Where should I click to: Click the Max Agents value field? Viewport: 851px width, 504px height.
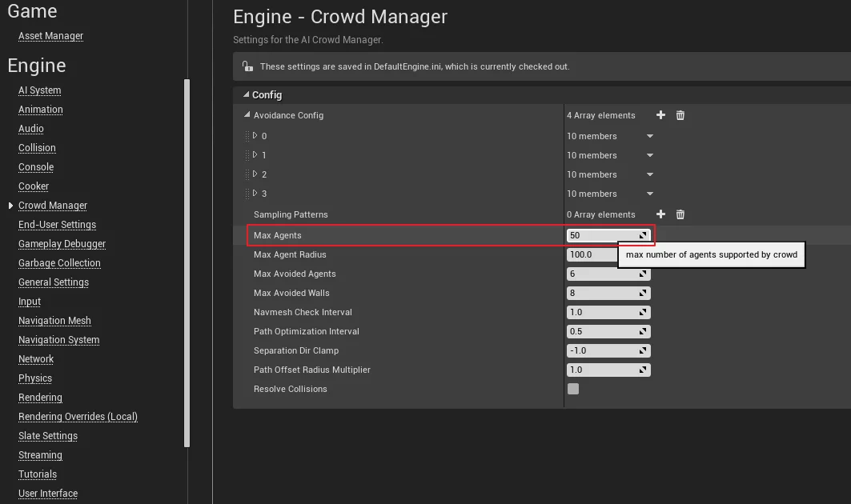coord(600,235)
